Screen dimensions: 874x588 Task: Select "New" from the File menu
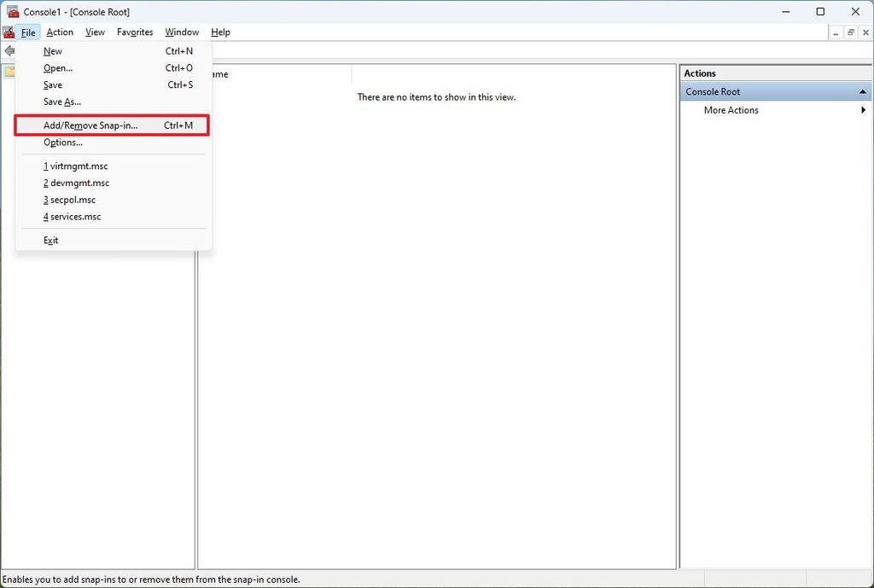53,50
